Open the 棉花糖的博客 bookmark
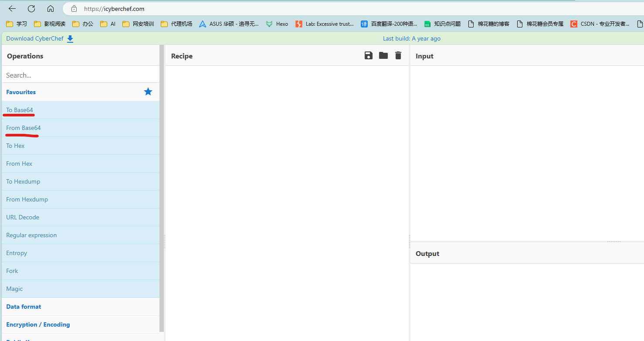Viewport: 644px width, 341px height. [x=488, y=24]
